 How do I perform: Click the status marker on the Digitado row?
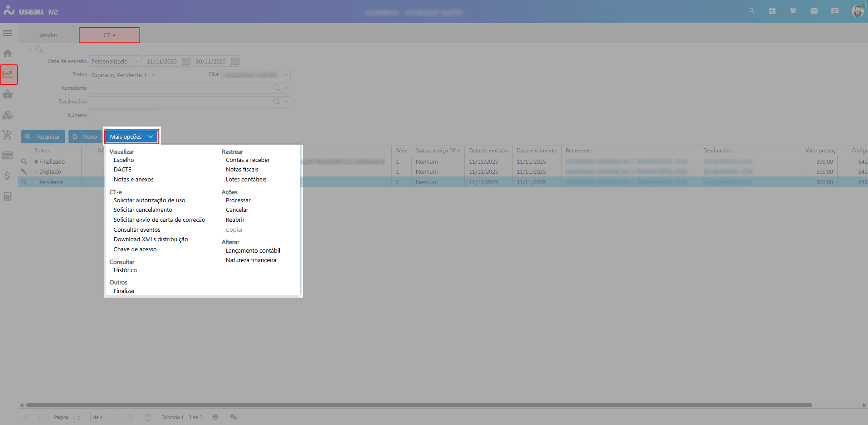36,172
